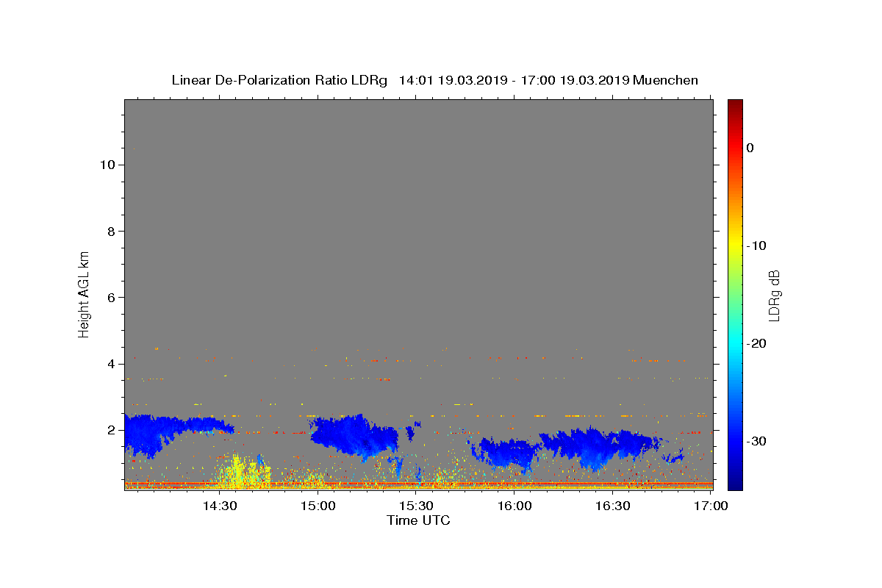Viewport: 882px width, 588px height.
Task: Click the height tick label 8
Action: [111, 231]
